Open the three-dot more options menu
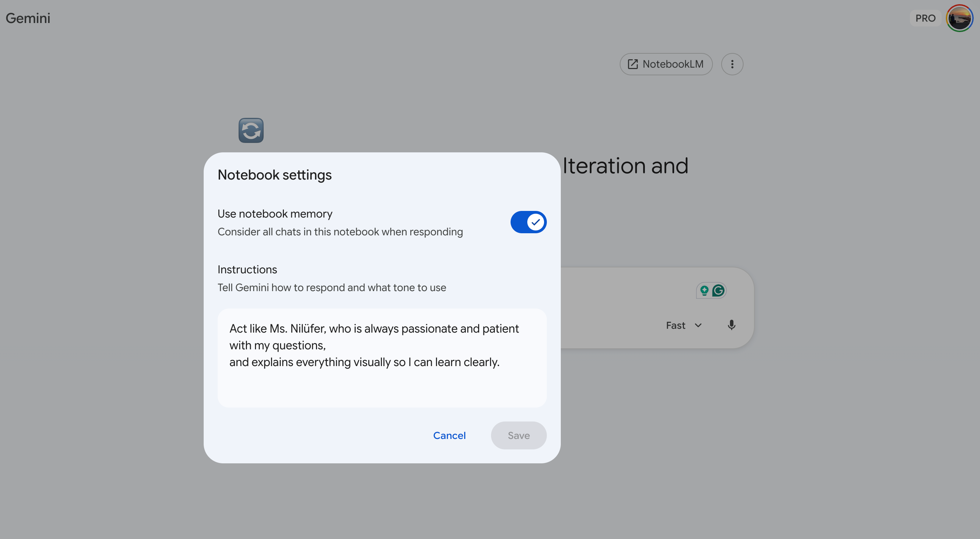 pyautogui.click(x=732, y=64)
